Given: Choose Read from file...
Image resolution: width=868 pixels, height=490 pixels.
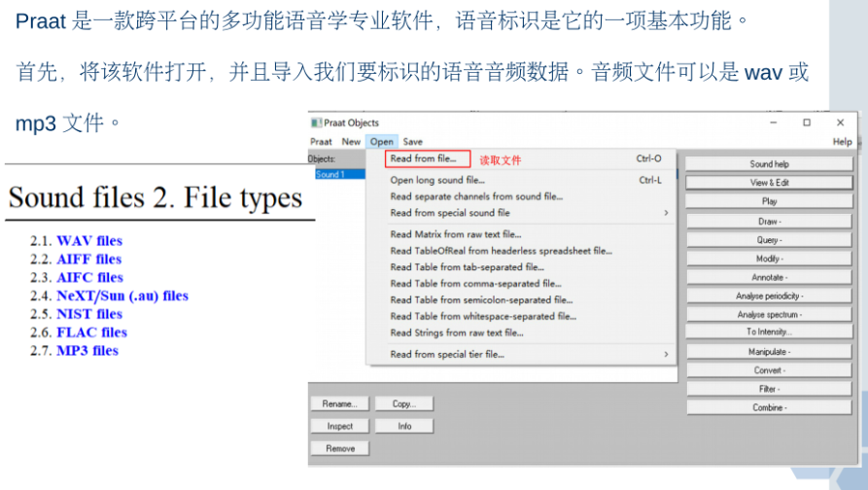Looking at the screenshot, I should [x=521, y=158].
